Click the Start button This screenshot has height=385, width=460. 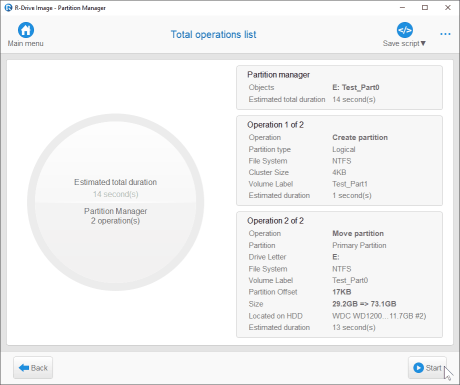[x=427, y=368]
